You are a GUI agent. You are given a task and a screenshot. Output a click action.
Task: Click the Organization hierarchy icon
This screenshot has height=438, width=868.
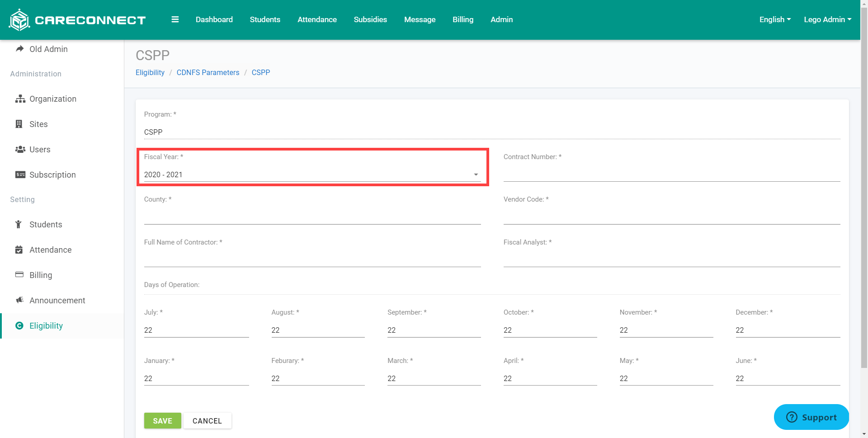pyautogui.click(x=20, y=99)
